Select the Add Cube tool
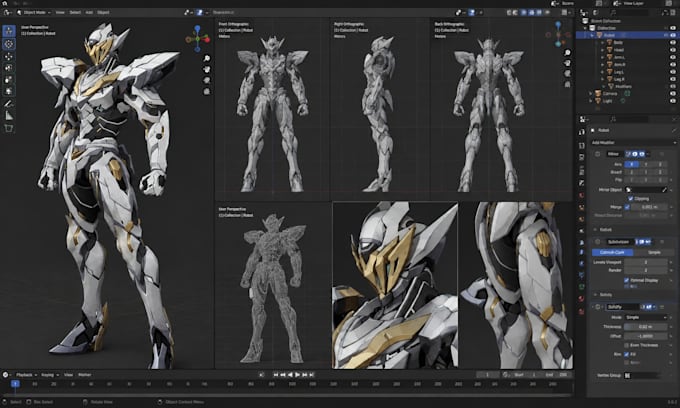680x408 pixels. (x=9, y=128)
